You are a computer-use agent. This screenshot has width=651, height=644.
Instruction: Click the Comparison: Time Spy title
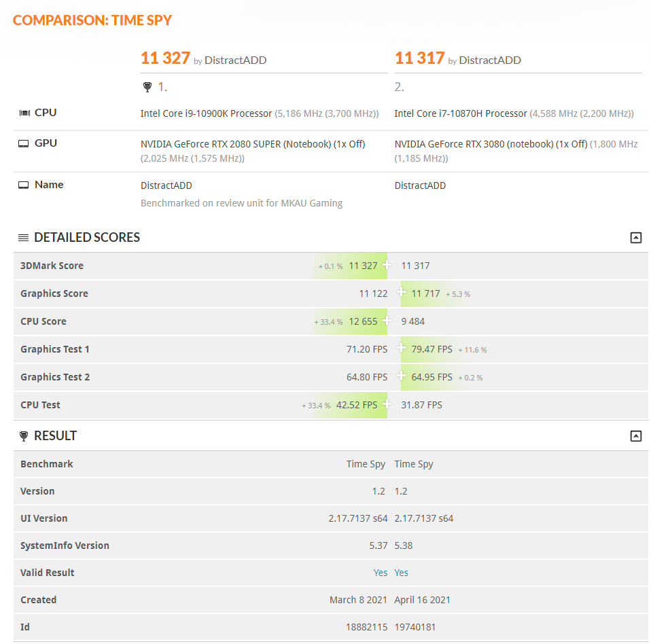92,20
